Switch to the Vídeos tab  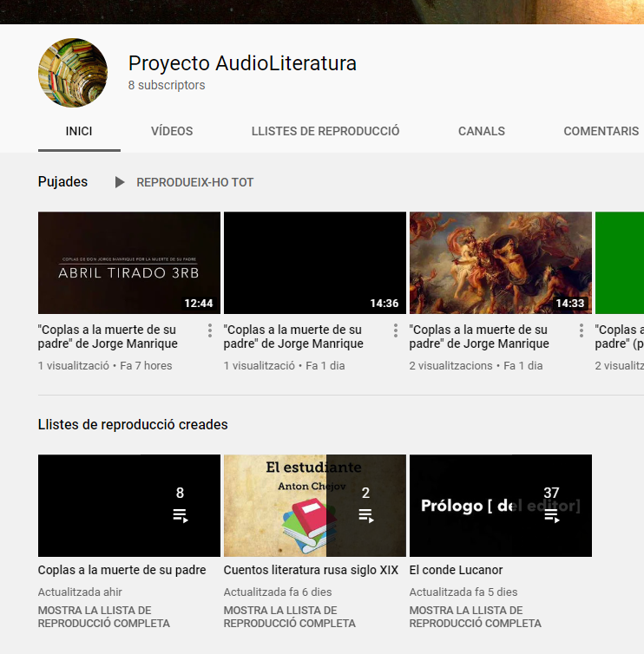172,132
